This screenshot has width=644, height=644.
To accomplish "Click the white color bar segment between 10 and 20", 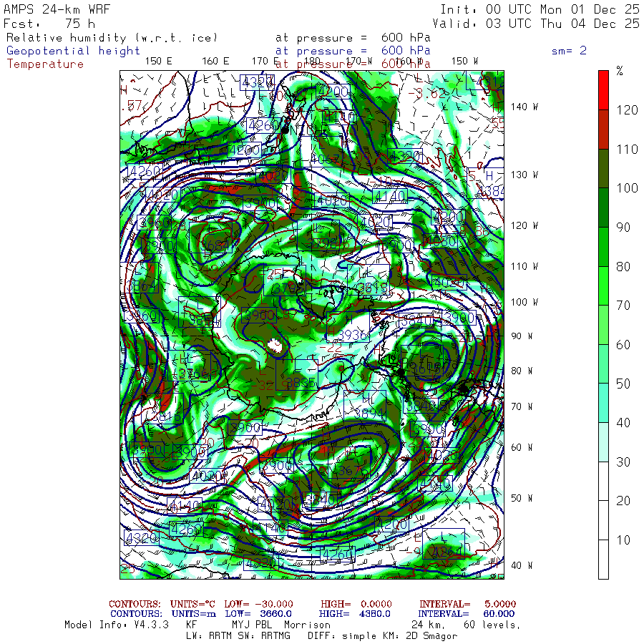I will [603, 520].
